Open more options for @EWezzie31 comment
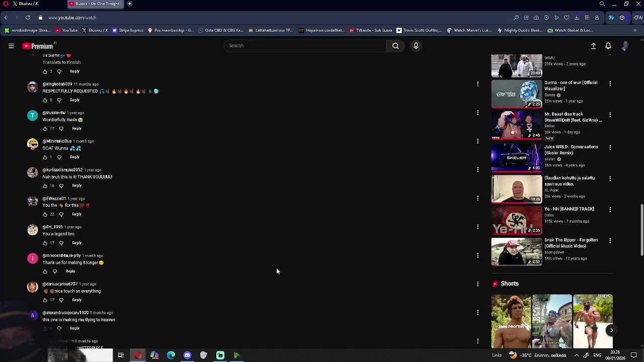The image size is (644, 362). point(477,198)
